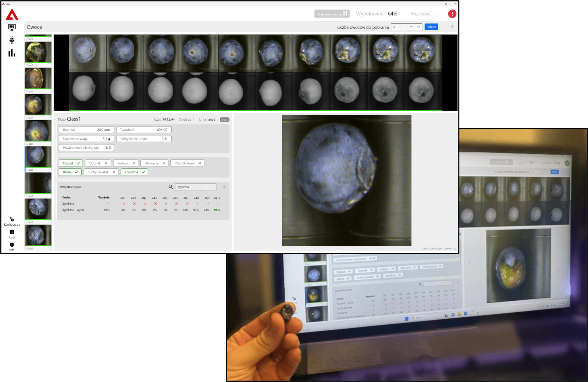This screenshot has width=588, height=382.
Task: Toggle the Suchy kwiatek defect tag
Action: (101, 172)
